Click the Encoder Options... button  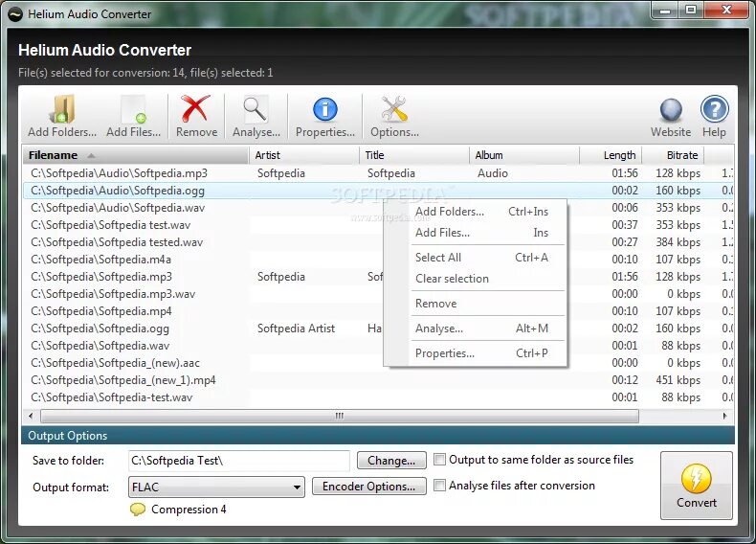(368, 487)
